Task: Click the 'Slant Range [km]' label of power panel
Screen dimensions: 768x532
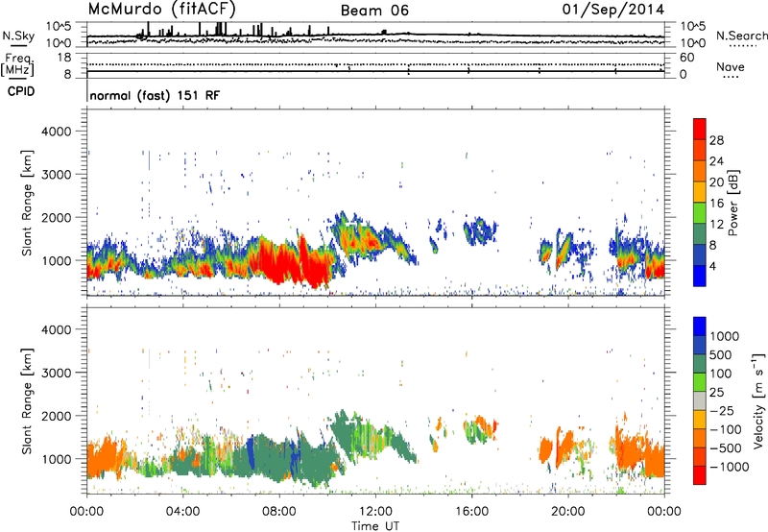Action: (x=27, y=203)
